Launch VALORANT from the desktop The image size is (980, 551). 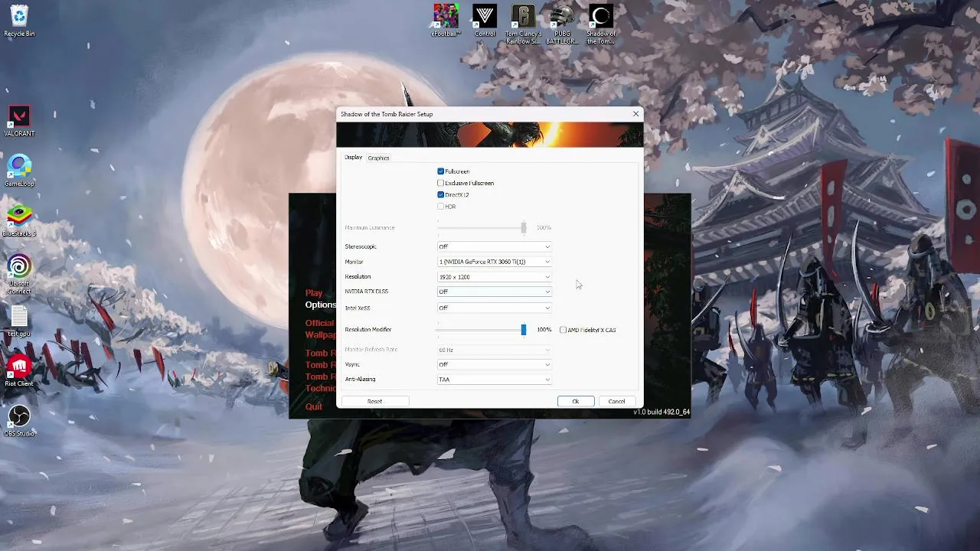[19, 121]
